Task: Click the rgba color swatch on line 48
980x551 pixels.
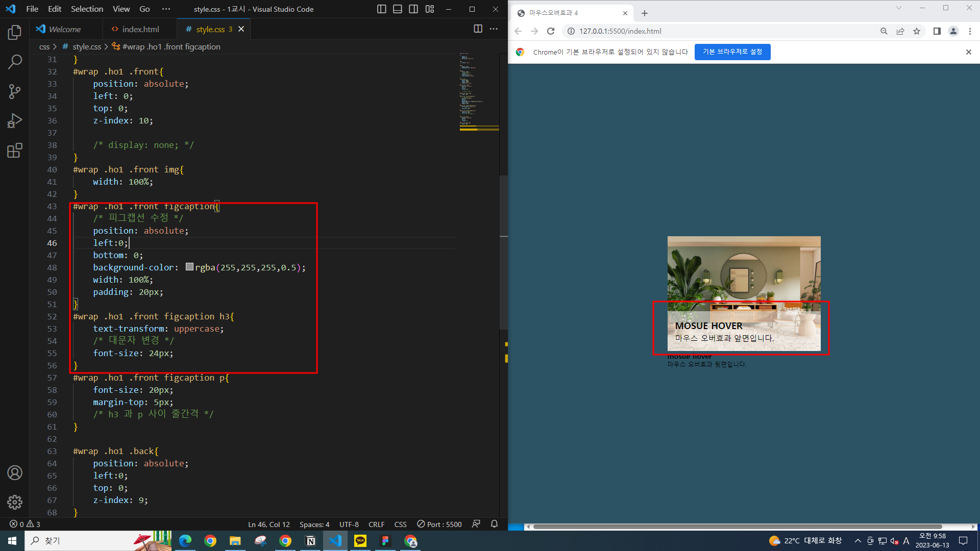Action: pos(189,267)
